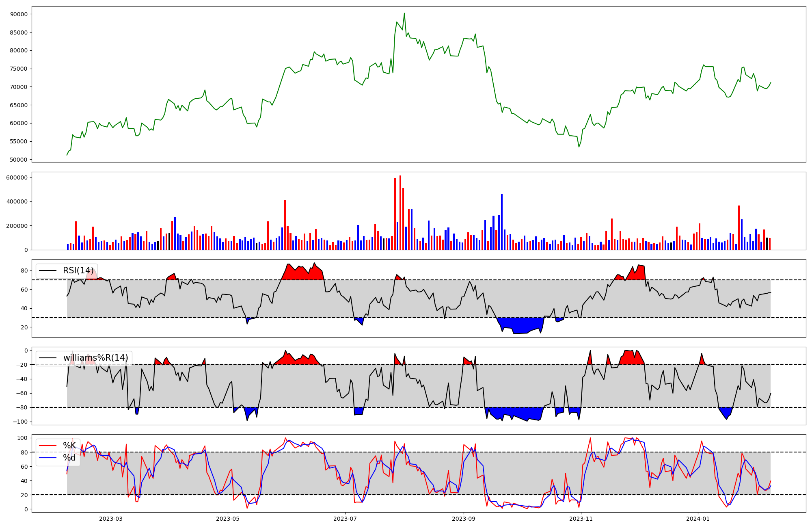Screen dimensions: 812x528
Task: Click the 400000 volume axis label
Action: coord(17,201)
